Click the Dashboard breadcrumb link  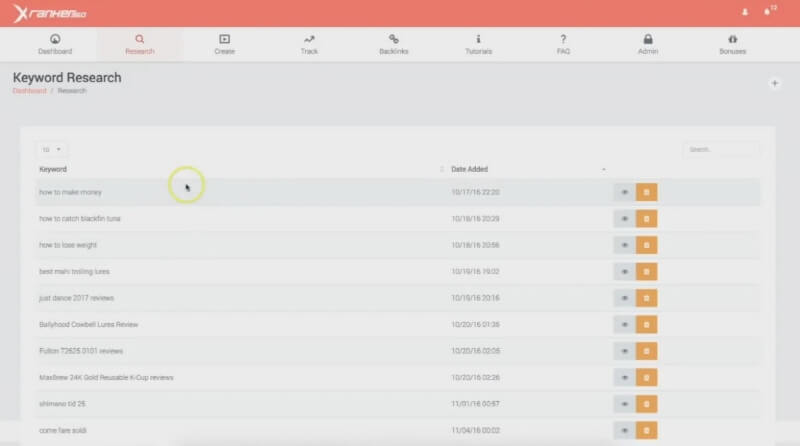tap(29, 91)
